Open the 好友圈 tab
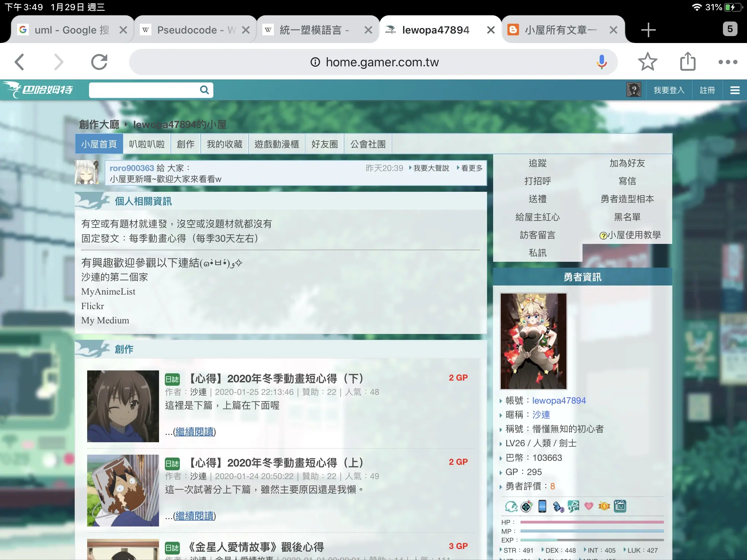This screenshot has height=560, width=747. pyautogui.click(x=325, y=144)
